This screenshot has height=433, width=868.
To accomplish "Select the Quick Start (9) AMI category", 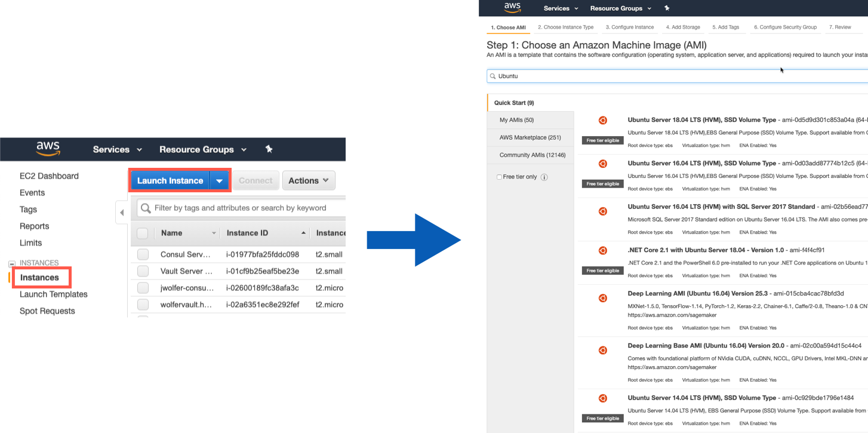I will coord(530,103).
